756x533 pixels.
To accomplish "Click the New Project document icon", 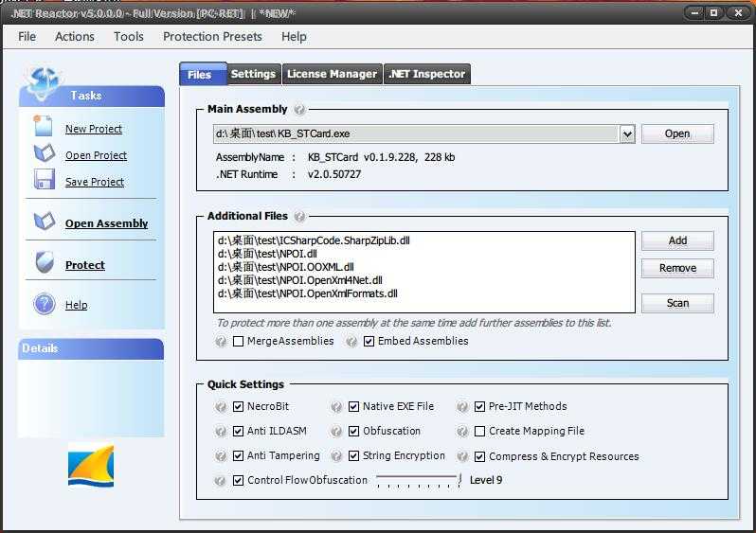I will (43, 126).
